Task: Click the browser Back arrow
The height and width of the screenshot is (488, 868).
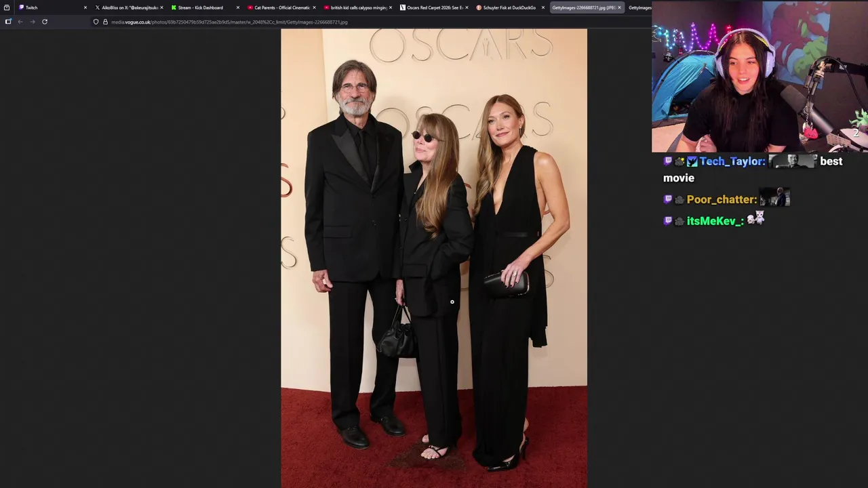Action: [20, 22]
